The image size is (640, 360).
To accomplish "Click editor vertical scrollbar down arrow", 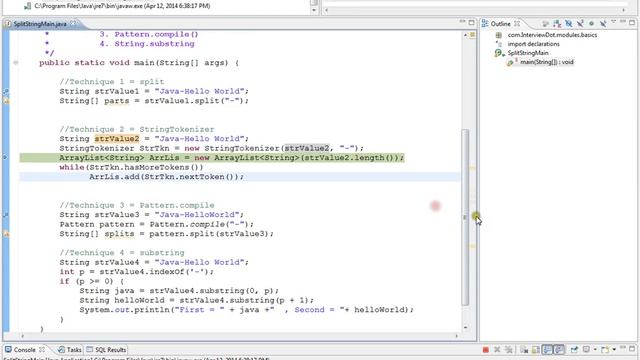I will point(465,328).
